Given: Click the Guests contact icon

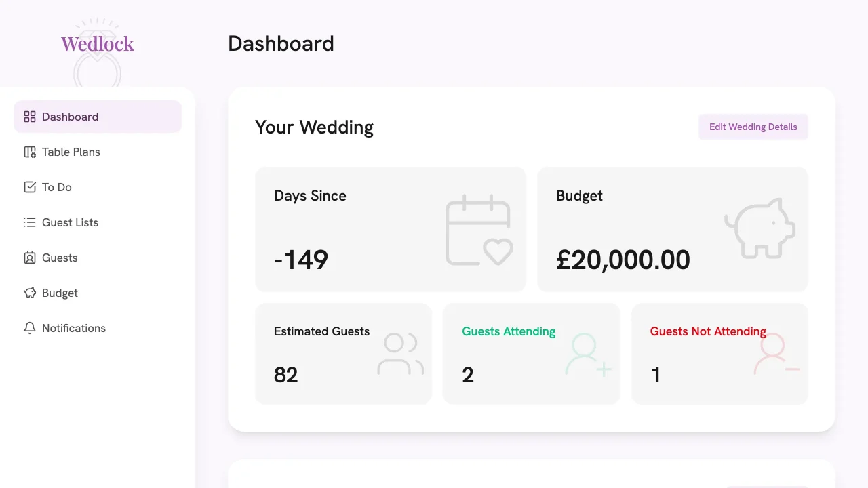Looking at the screenshot, I should [30, 258].
